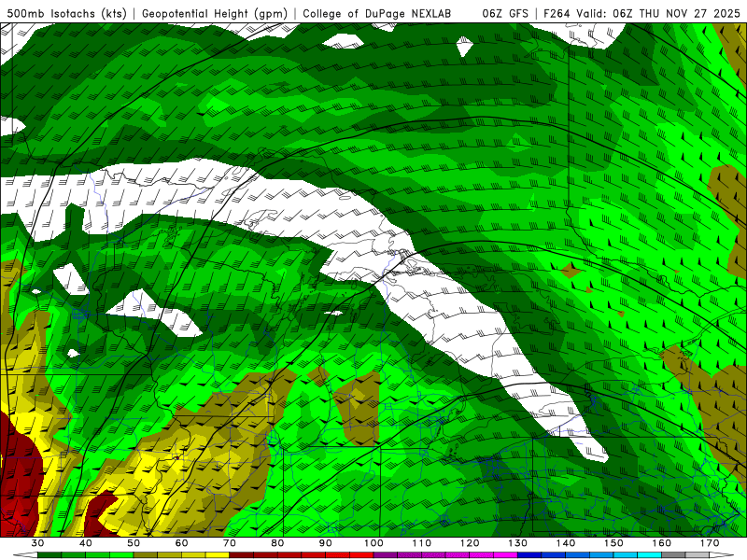Click the '130' legend value

pos(518,543)
